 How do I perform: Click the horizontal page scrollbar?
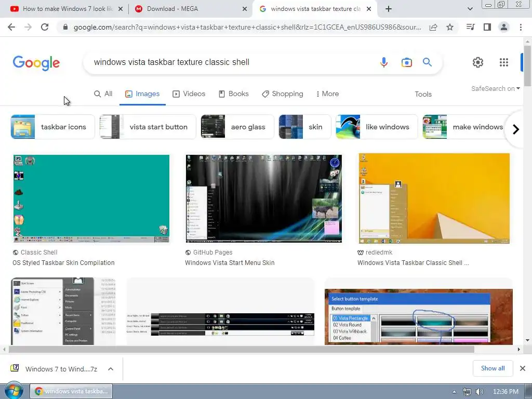coord(241,349)
